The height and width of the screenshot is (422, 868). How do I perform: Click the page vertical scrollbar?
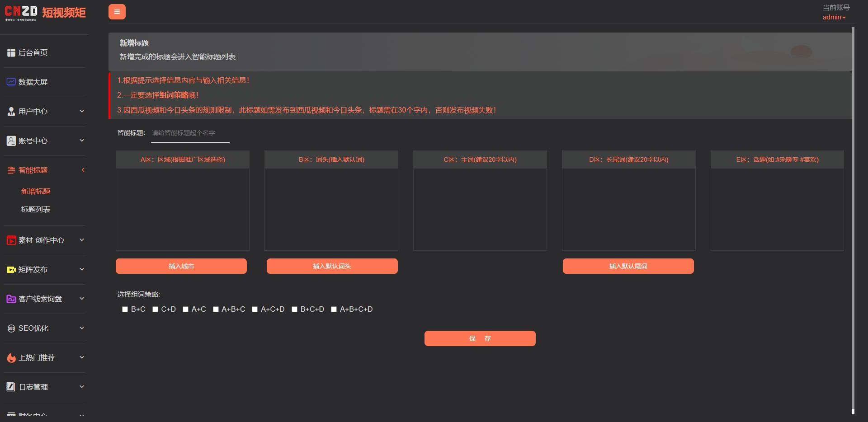pyautogui.click(x=853, y=217)
